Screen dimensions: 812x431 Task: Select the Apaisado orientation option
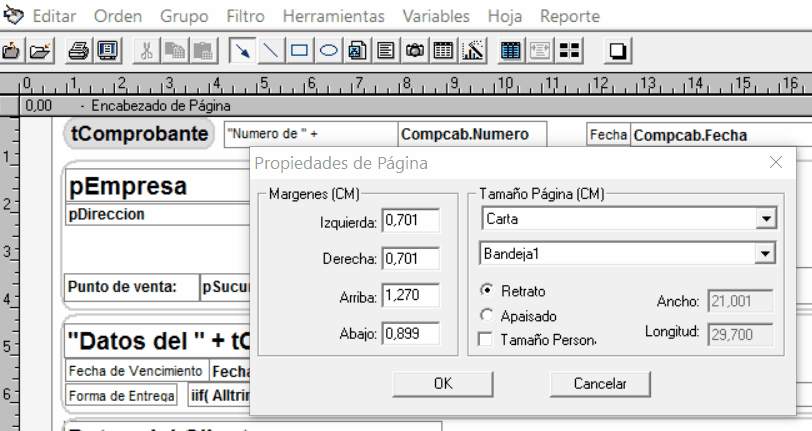[x=487, y=315]
